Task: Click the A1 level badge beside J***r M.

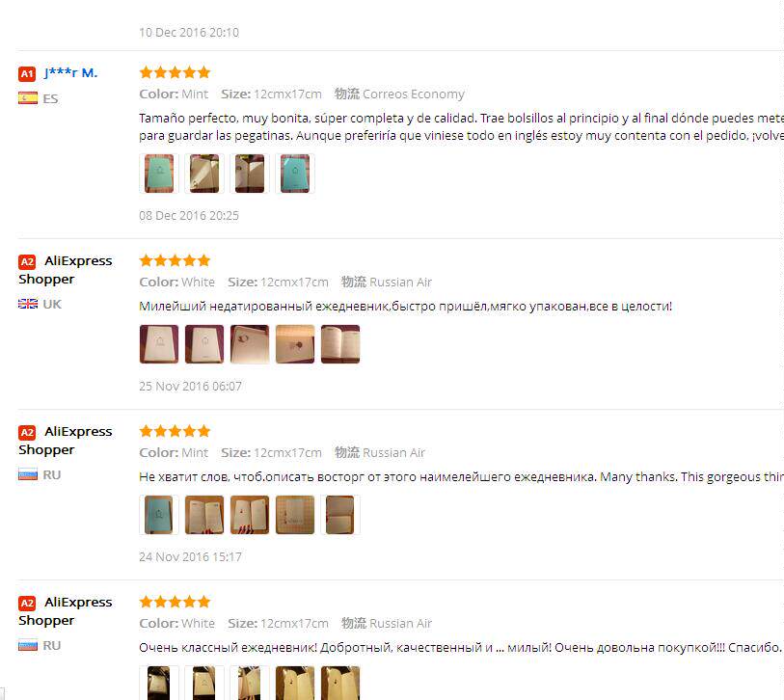Action: pyautogui.click(x=27, y=73)
